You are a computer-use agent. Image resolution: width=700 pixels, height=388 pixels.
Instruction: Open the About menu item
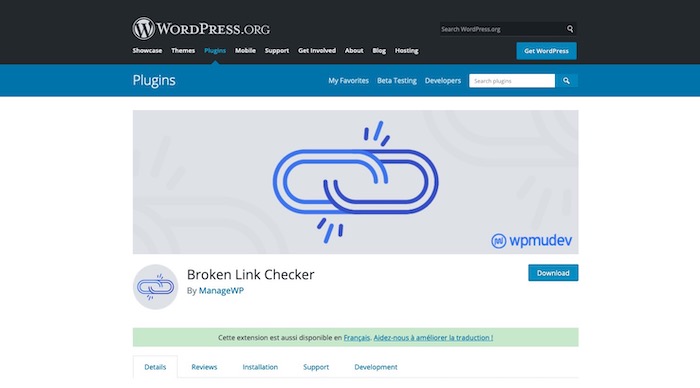click(354, 50)
